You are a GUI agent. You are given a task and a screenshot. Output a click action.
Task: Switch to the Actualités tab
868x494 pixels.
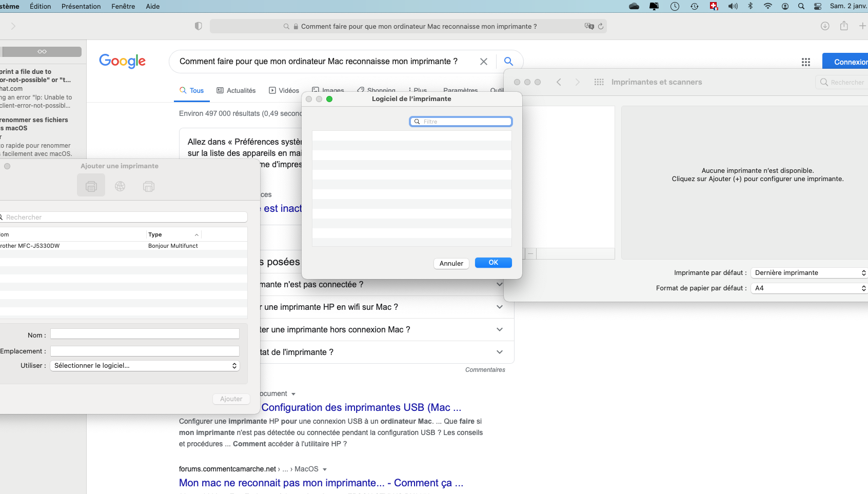tap(236, 91)
